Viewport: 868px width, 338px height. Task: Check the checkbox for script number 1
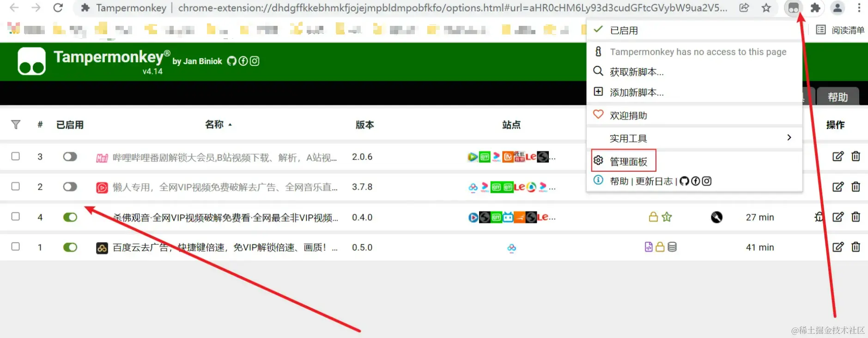pyautogui.click(x=16, y=246)
